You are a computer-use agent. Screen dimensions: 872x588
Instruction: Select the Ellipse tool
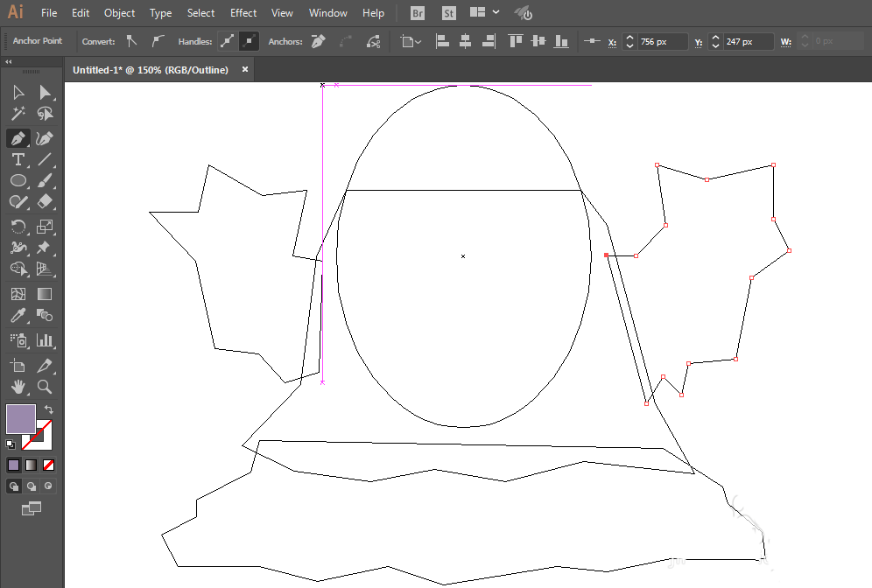click(x=18, y=180)
